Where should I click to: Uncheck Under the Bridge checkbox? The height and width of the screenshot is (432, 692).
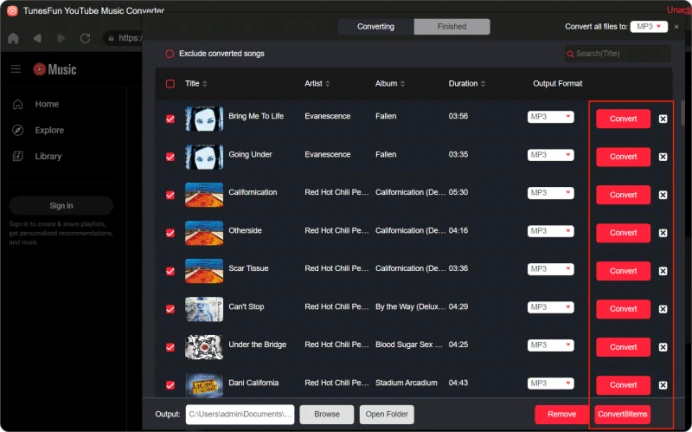pos(170,347)
